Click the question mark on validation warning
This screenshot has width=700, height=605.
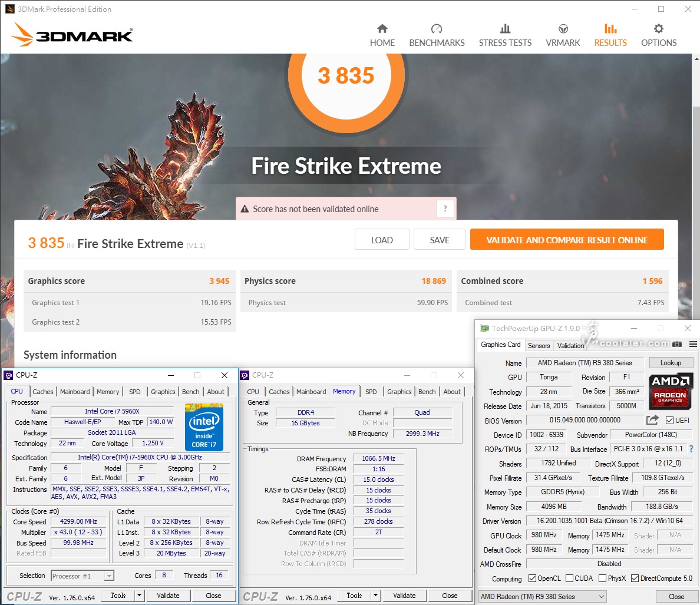coord(445,209)
